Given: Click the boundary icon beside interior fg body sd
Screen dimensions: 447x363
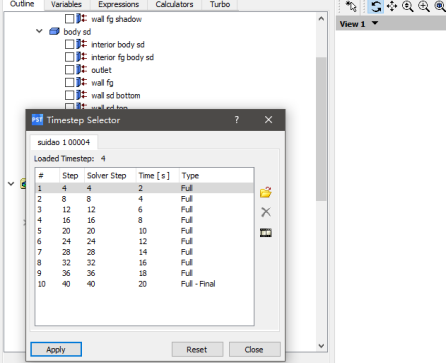Looking at the screenshot, I should tap(81, 57).
